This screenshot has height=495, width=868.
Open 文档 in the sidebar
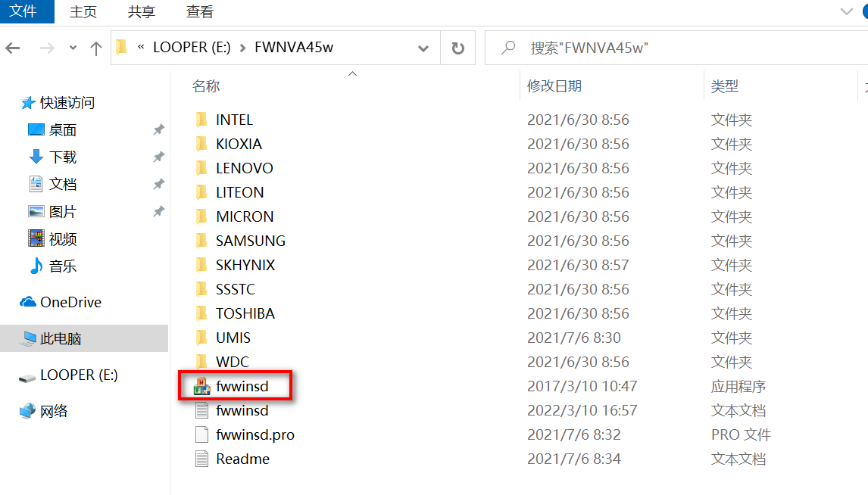pos(63,184)
